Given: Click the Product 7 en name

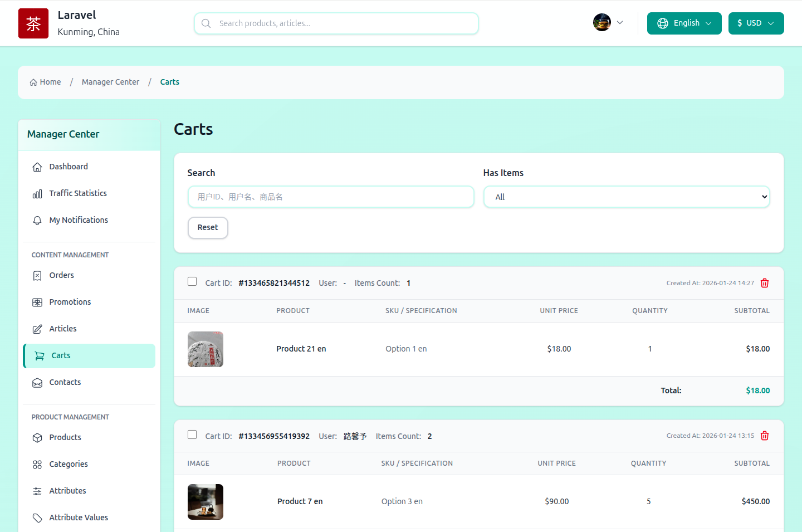Looking at the screenshot, I should [x=300, y=501].
